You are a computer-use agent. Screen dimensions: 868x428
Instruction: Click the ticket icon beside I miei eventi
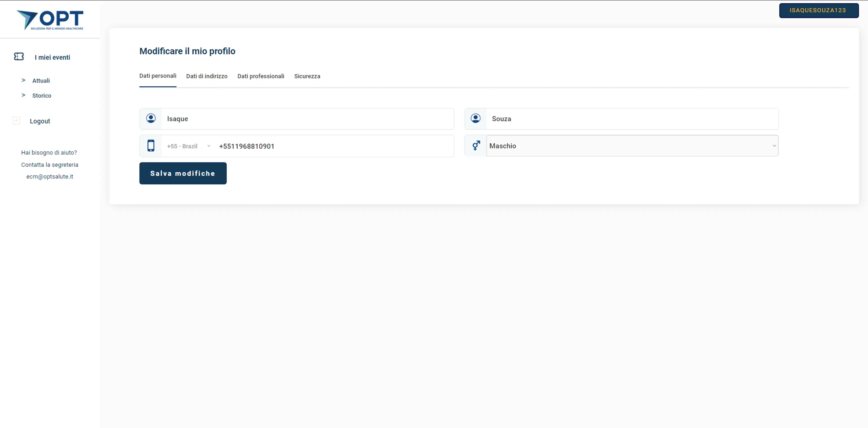[x=19, y=56]
